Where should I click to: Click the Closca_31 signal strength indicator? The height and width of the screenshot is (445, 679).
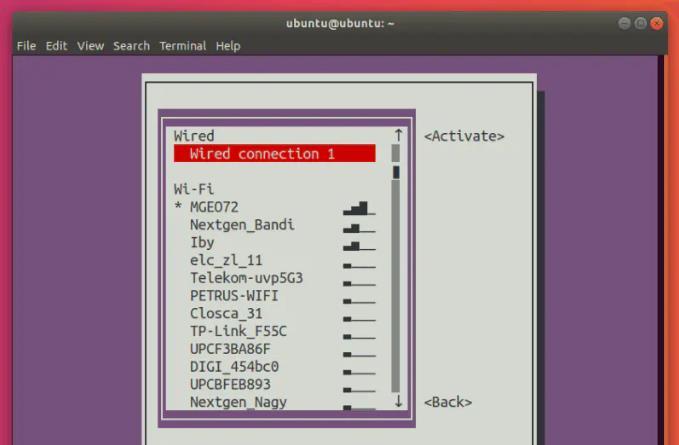(x=359, y=319)
